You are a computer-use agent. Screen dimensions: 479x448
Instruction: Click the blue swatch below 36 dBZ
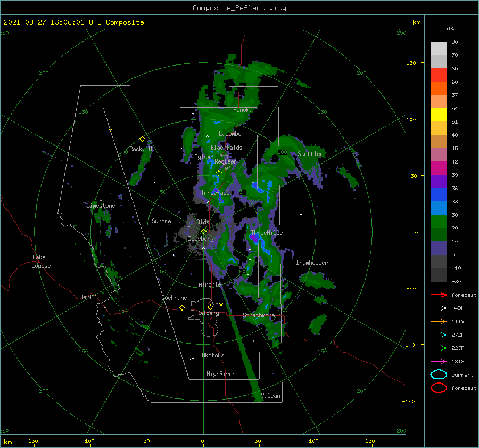439,194
